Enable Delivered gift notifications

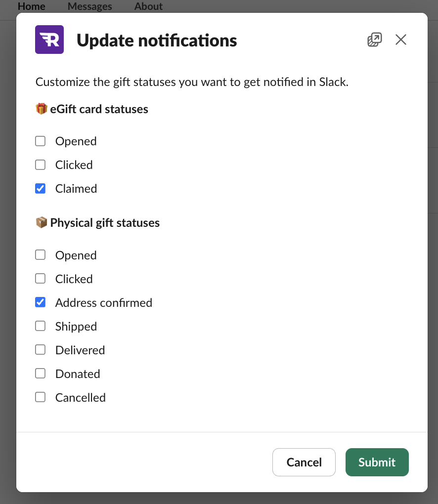tap(40, 349)
